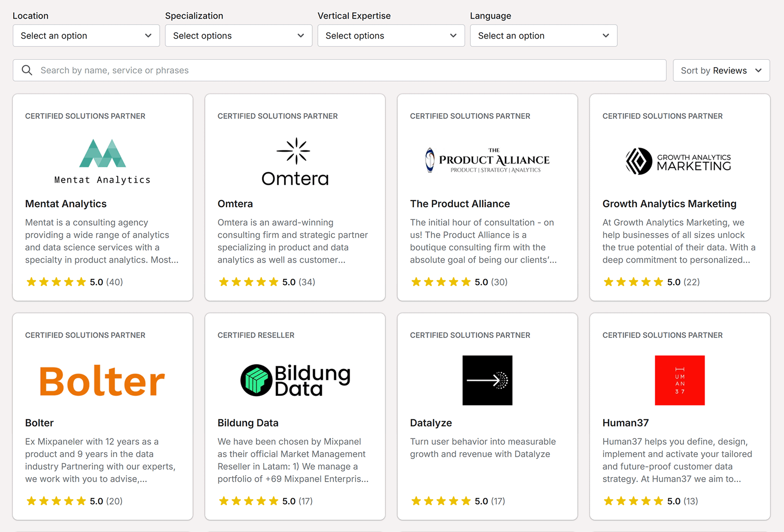The width and height of the screenshot is (784, 532).
Task: Open the Bolter partner page
Action: coord(39,423)
